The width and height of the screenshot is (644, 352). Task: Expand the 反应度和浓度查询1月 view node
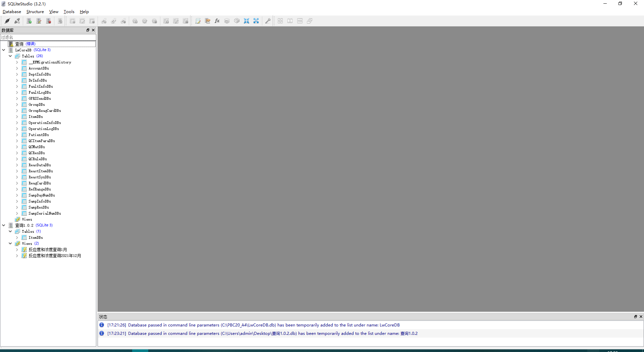coord(17,250)
